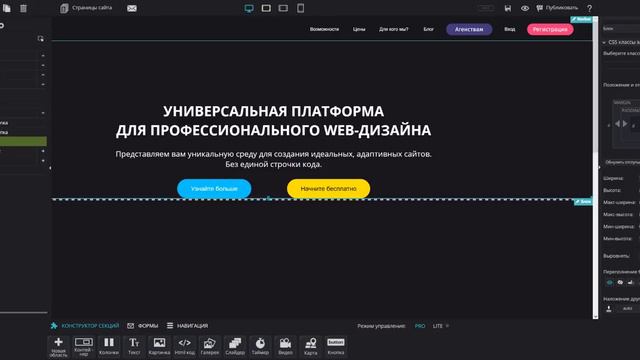Open Страницы сайта pages panel
640x360 pixels.
(x=86, y=8)
